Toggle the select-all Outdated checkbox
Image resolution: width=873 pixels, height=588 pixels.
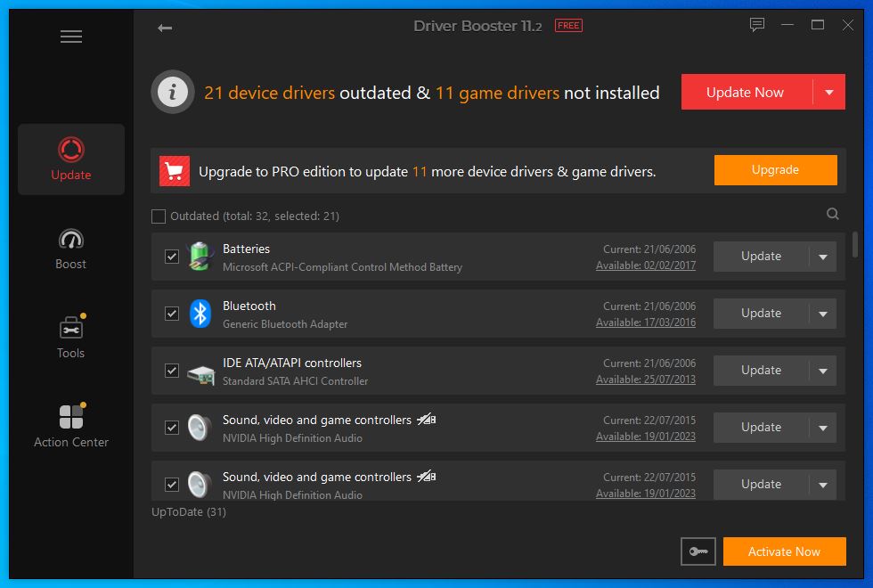(159, 216)
